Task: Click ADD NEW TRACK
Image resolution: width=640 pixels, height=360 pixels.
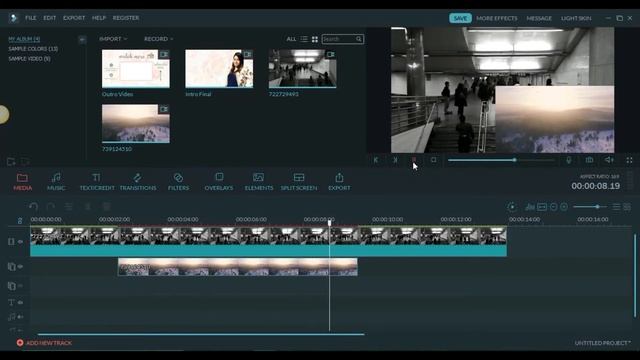Action: tap(44, 343)
